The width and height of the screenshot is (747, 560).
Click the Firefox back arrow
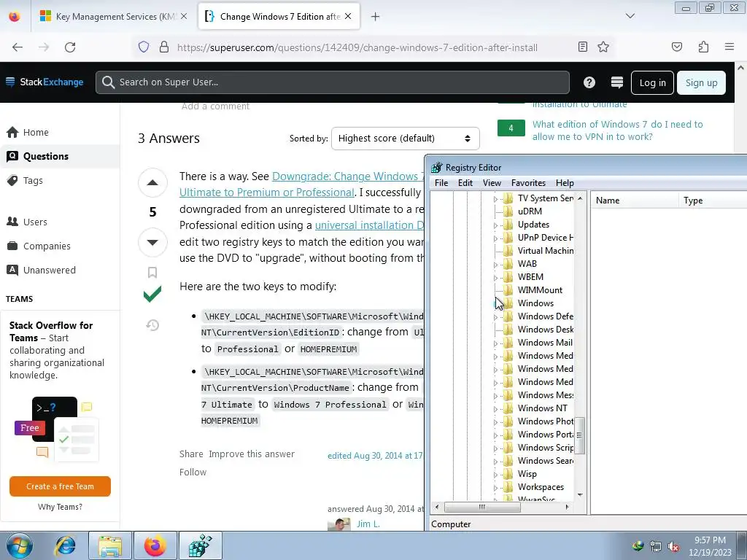[18, 47]
